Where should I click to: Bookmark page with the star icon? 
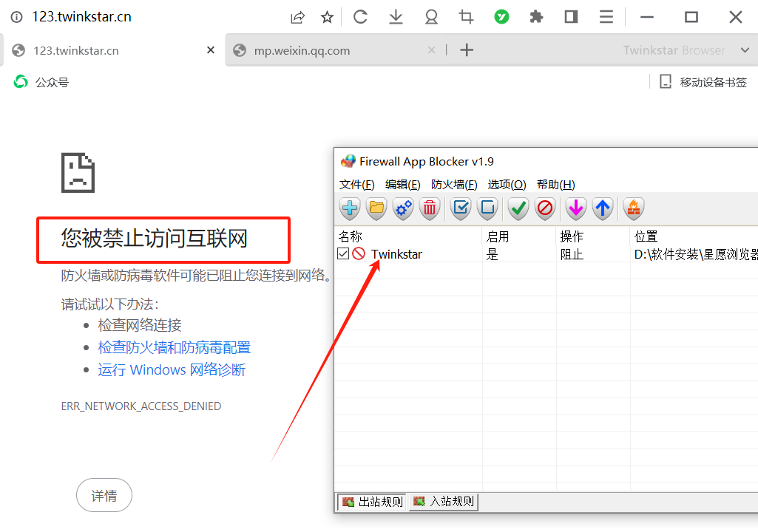click(328, 18)
